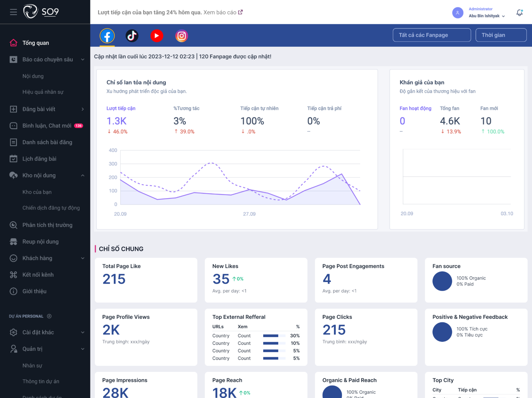This screenshot has height=398, width=532.
Task: Click the SO9 logo
Action: pos(41,12)
